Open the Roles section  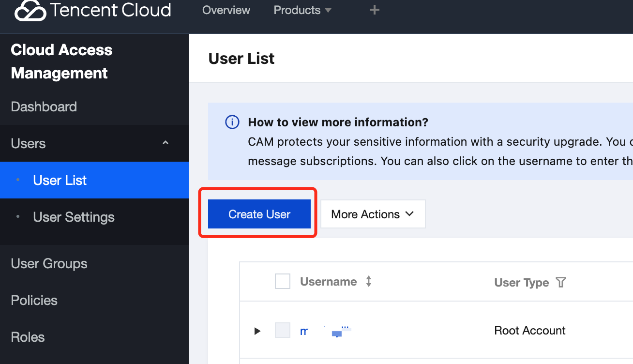[x=28, y=337]
